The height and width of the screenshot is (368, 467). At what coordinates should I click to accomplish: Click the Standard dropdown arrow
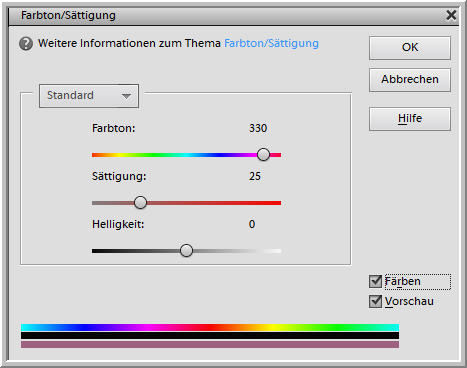[126, 96]
